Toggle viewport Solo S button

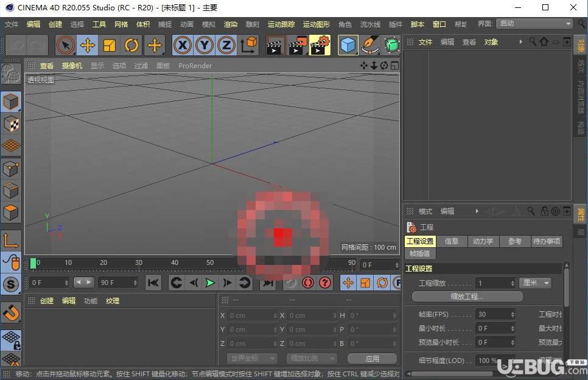pos(11,284)
